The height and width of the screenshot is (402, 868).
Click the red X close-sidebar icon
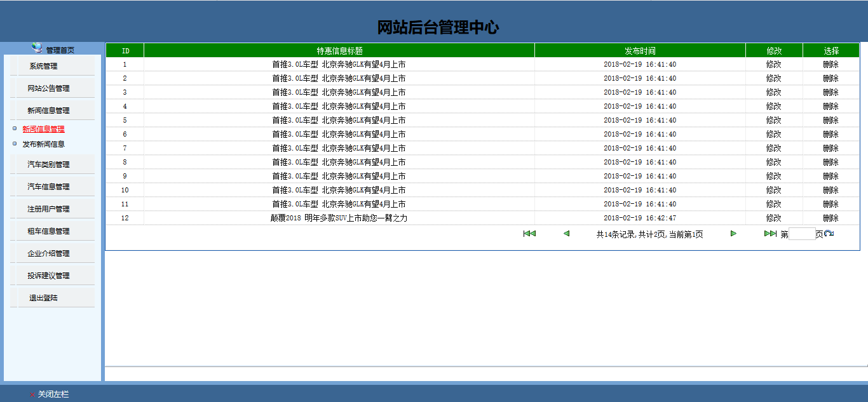pos(32,395)
